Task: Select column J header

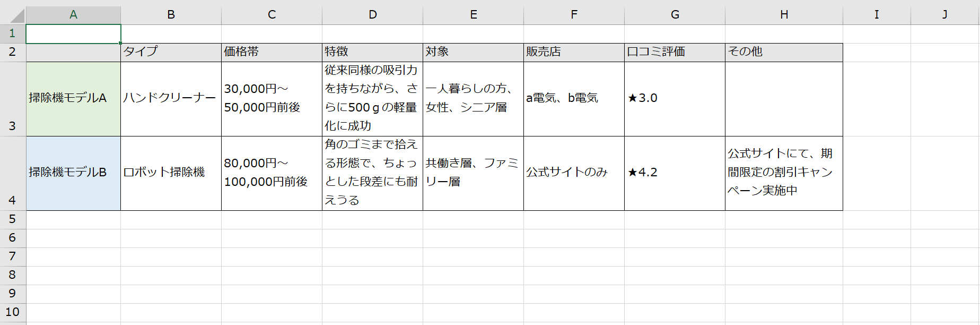Action: [x=945, y=15]
